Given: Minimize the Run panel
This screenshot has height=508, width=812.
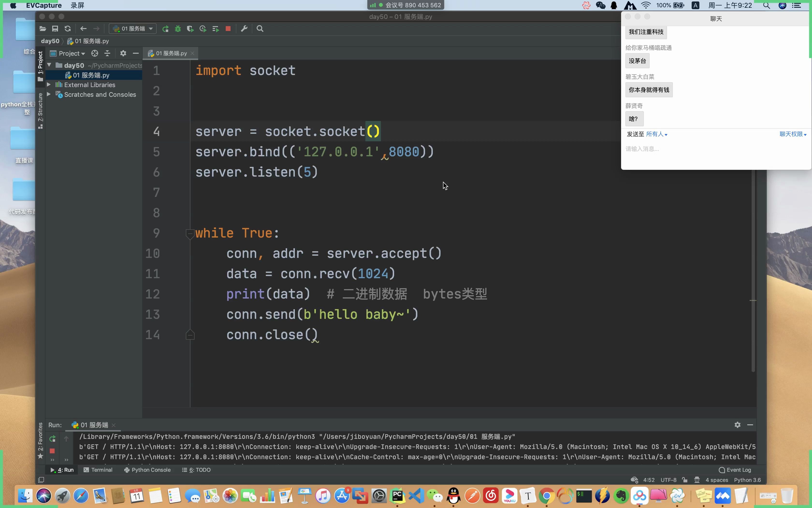Looking at the screenshot, I should point(750,425).
